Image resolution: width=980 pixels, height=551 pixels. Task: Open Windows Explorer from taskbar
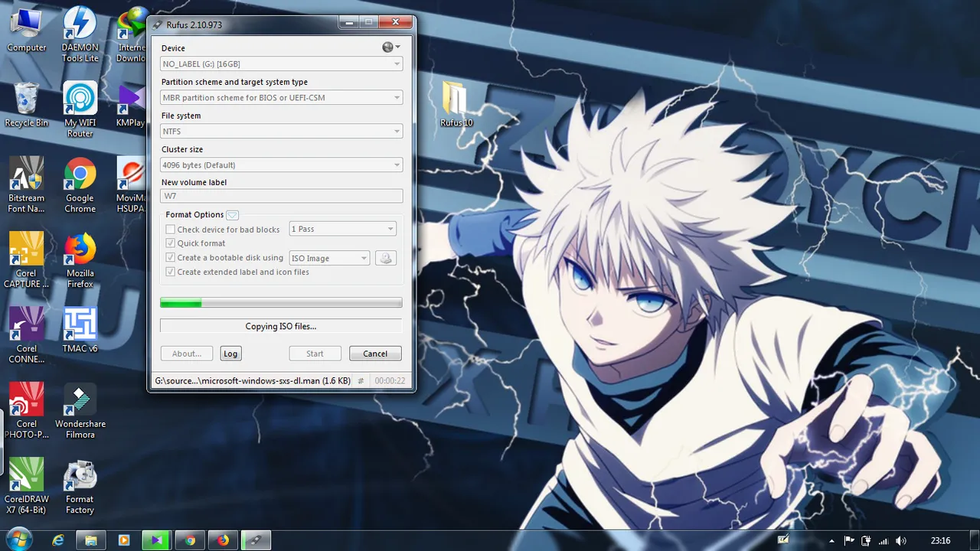(90, 540)
